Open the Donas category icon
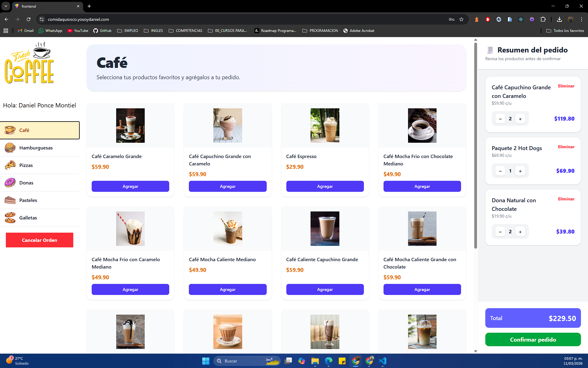The image size is (588, 368). [10, 183]
